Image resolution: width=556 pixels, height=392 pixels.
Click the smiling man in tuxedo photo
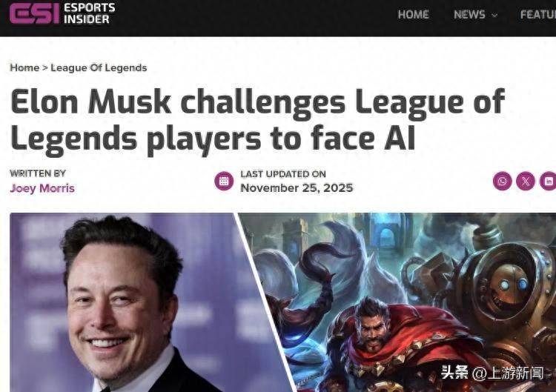pos(135,302)
